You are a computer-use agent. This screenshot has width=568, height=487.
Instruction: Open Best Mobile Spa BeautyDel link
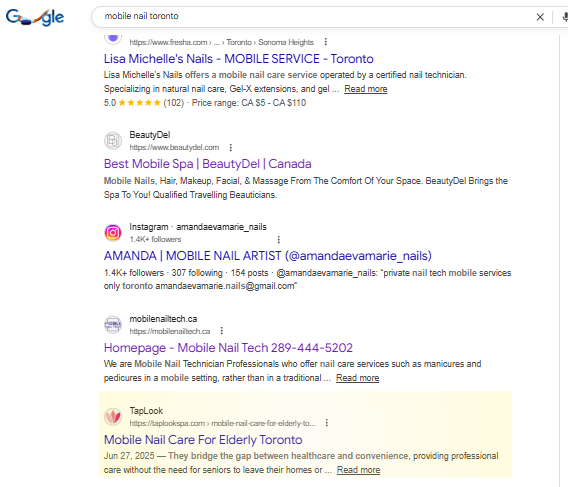pyautogui.click(x=208, y=164)
